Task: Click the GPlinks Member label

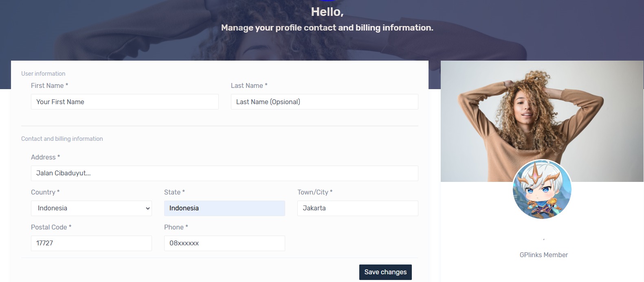Action: tap(543, 255)
